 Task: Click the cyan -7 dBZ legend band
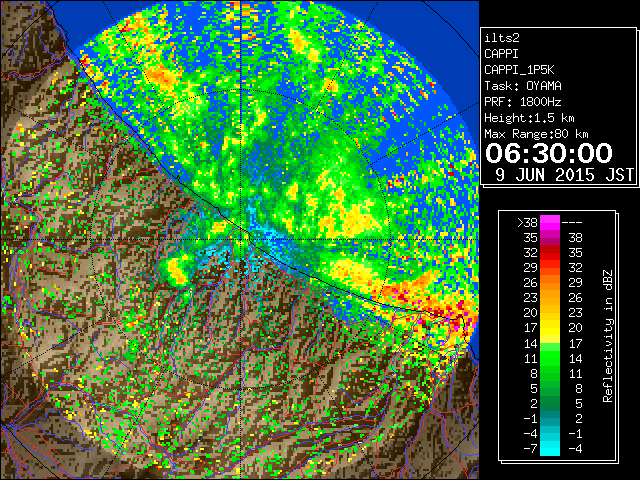coord(550,448)
